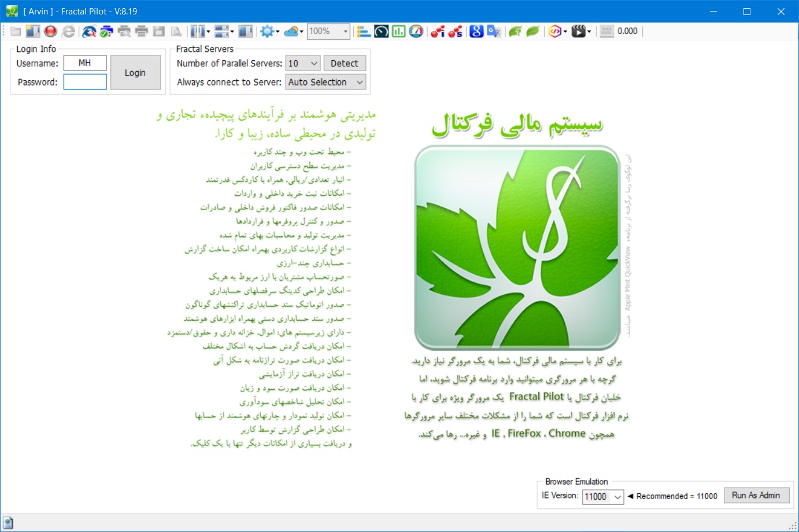Minimize the Fractal Pilot window
Screen dimensions: 799x532
coord(713,11)
